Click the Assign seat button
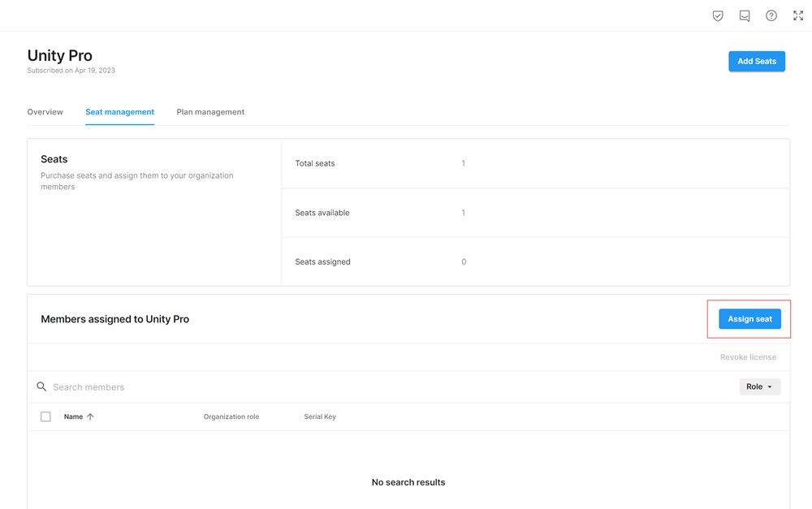Image resolution: width=812 pixels, height=509 pixels. pos(749,319)
